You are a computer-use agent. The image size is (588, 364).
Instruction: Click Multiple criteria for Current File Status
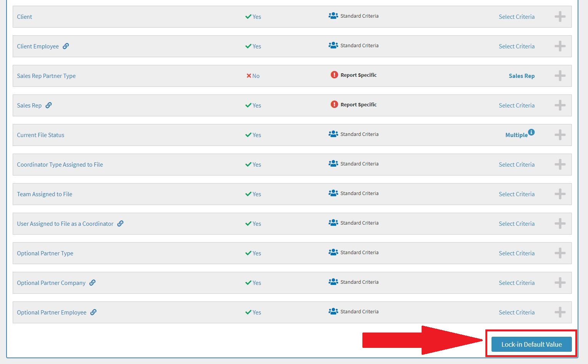(516, 135)
